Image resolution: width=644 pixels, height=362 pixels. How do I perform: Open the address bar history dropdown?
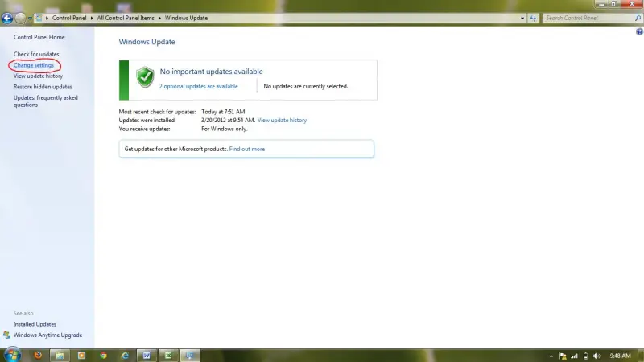(x=522, y=18)
